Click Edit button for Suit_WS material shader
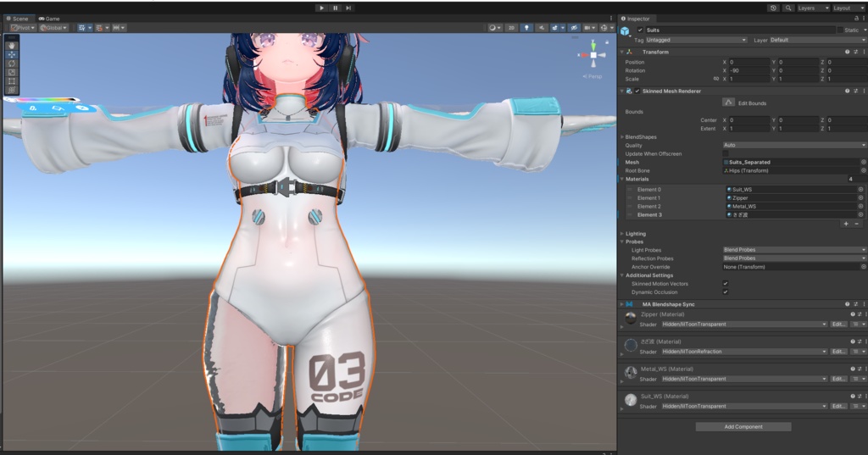This screenshot has height=455, width=868. coord(838,407)
